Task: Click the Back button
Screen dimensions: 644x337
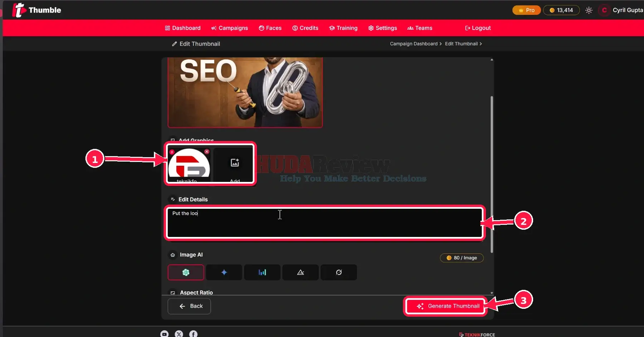Action: coord(189,306)
